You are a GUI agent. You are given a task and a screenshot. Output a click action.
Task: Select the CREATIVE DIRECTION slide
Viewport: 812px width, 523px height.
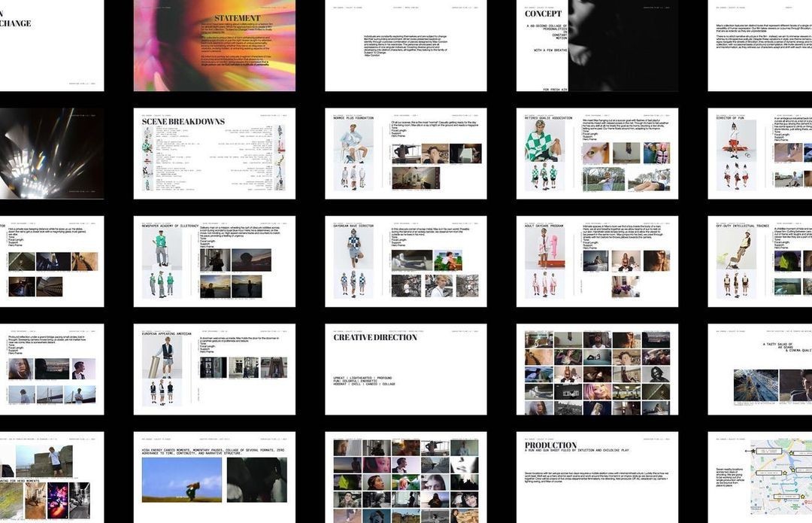coord(406,369)
